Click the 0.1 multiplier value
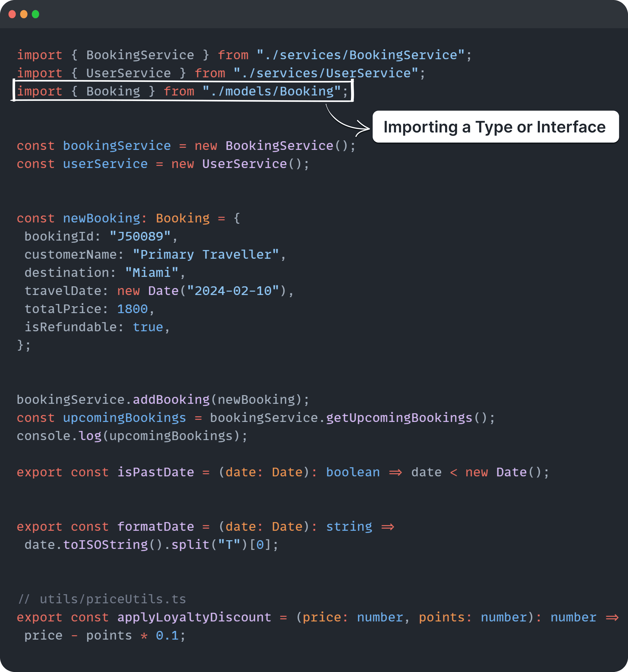 (x=167, y=636)
